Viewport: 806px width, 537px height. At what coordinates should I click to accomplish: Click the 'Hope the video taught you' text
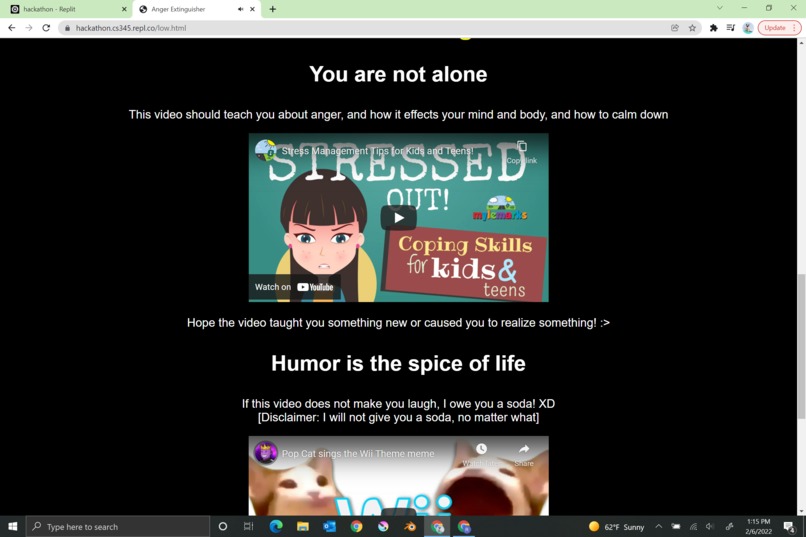click(398, 323)
